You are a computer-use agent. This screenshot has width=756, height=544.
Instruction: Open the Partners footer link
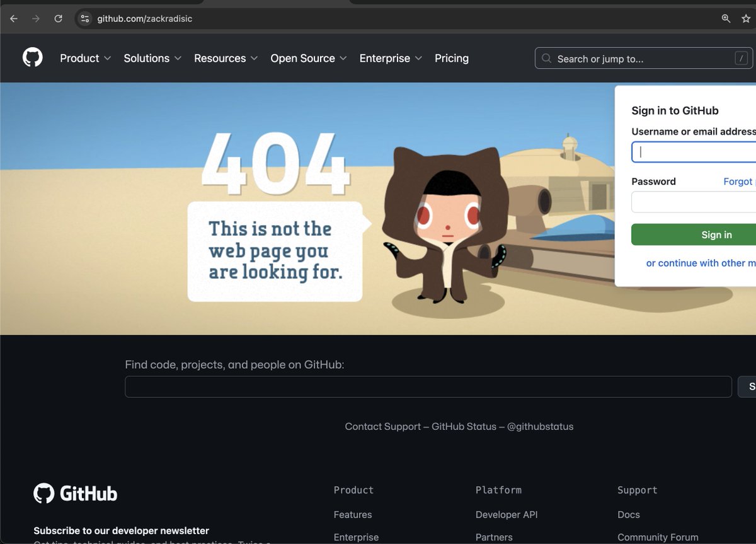[494, 537]
